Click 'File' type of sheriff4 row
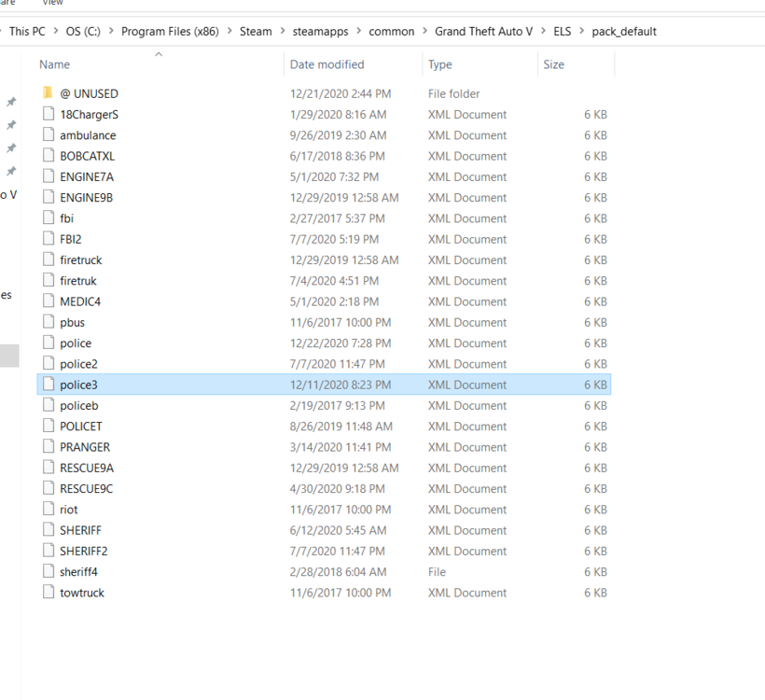 coord(437,571)
